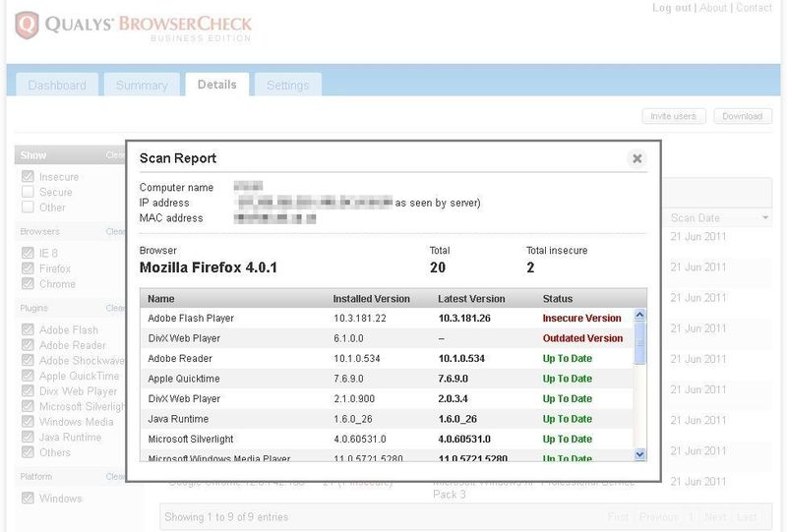Toggle the Apple QuickTime plugin checkbox

(x=29, y=376)
